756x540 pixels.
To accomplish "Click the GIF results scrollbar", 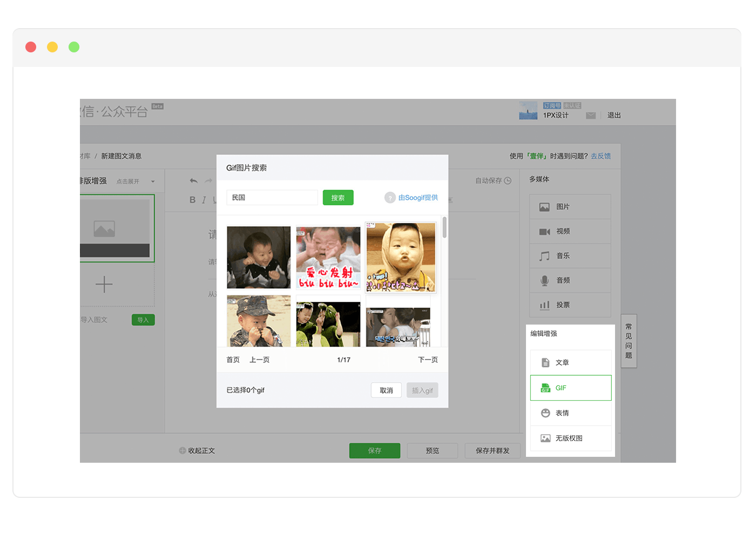I will coord(444,227).
